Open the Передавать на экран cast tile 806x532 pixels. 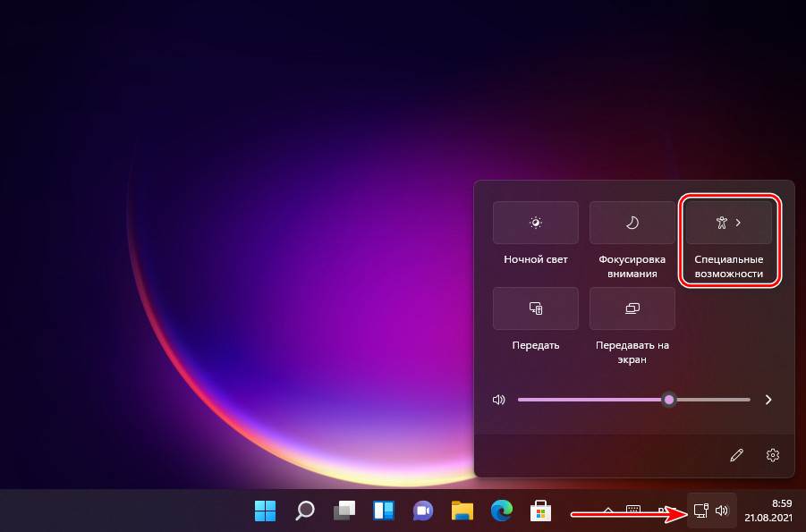(632, 308)
